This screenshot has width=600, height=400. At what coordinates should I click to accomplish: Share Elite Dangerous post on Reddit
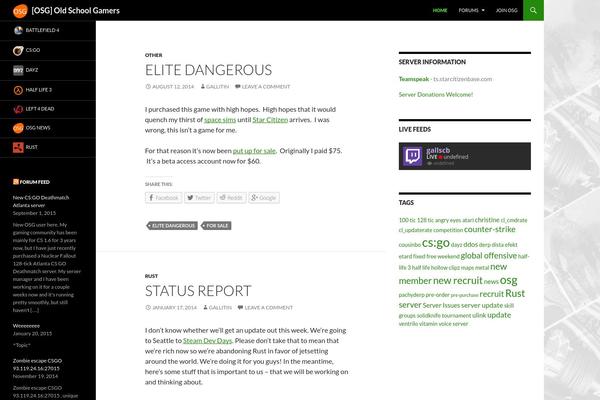231,198
